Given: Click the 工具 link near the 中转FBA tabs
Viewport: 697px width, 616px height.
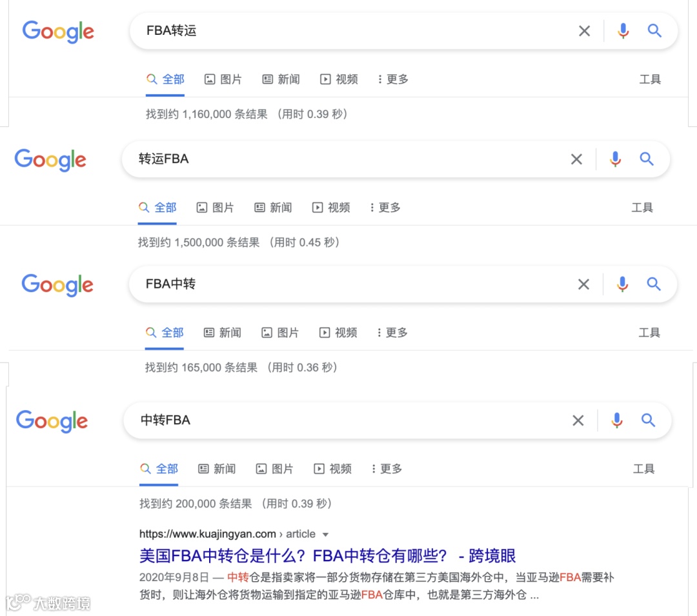Looking at the screenshot, I should pos(643,469).
